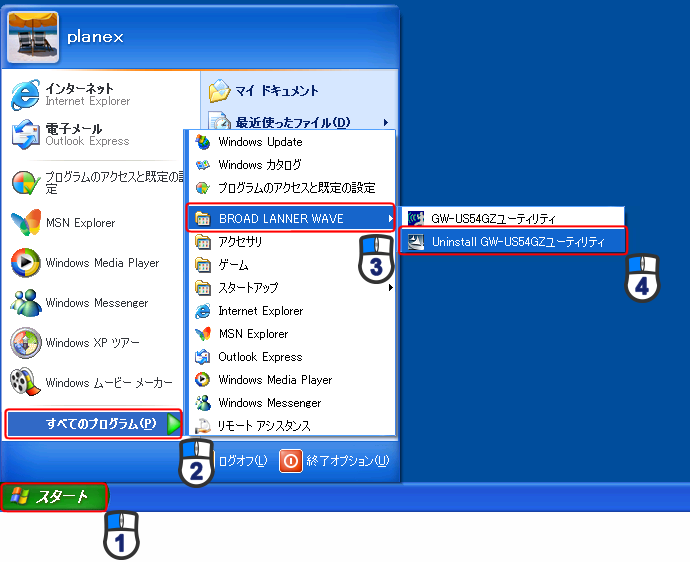Click Outlook Express icon in programs submenu

point(202,357)
